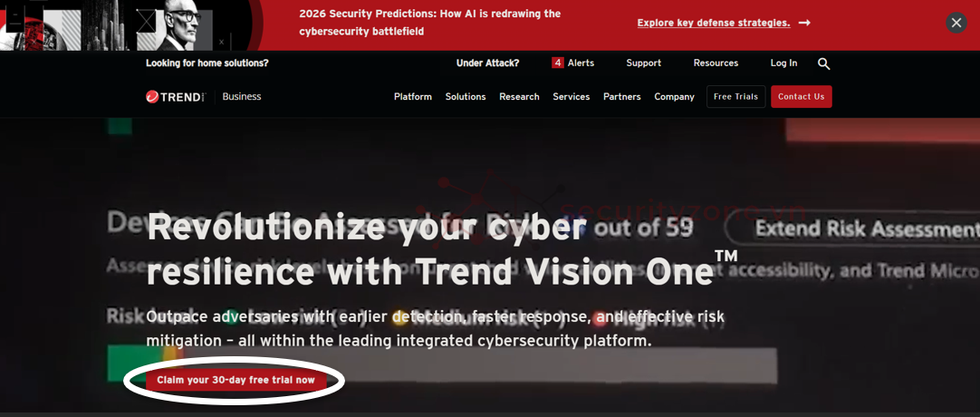Click the red Contact Us button

[802, 97]
